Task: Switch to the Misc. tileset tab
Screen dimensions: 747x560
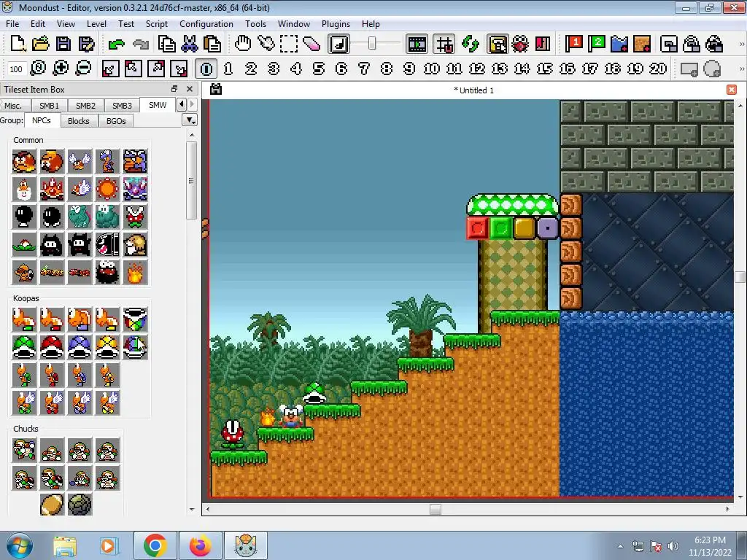Action: [x=13, y=105]
